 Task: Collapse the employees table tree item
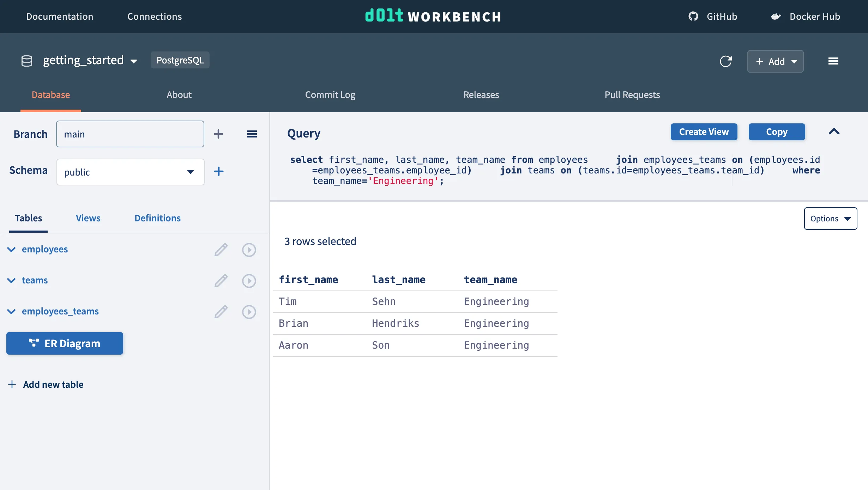pos(11,250)
